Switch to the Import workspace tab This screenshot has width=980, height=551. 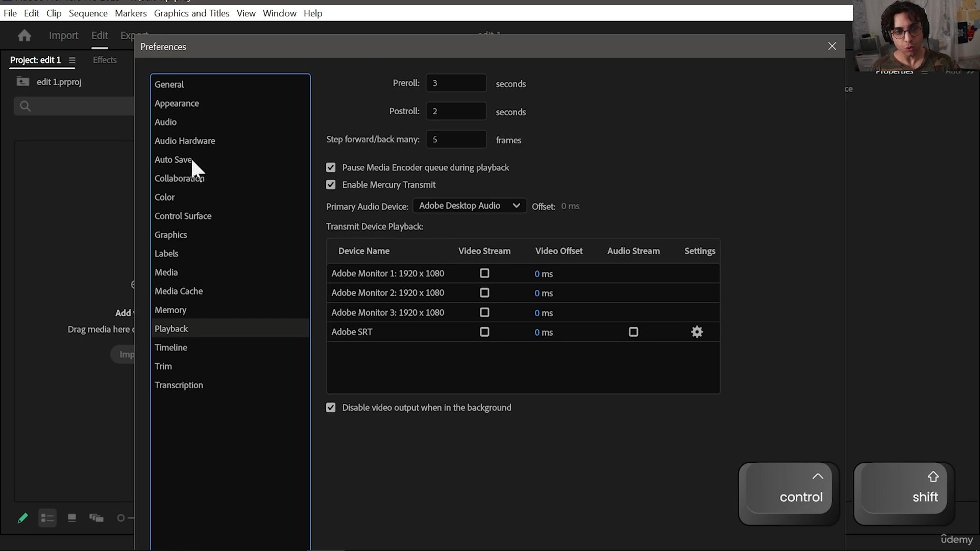coord(63,36)
